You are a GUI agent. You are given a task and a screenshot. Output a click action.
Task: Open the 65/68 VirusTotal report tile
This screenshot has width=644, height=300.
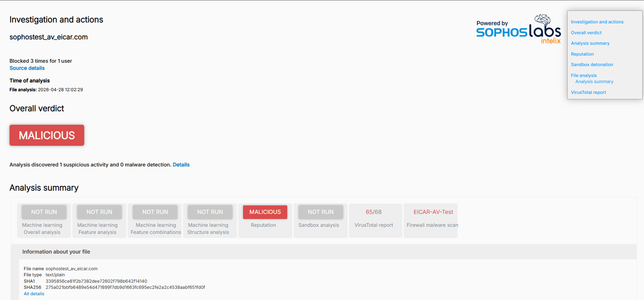point(375,221)
